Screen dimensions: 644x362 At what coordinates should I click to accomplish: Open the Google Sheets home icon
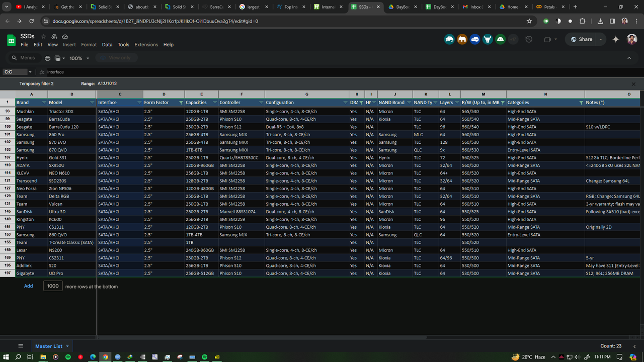11,40
